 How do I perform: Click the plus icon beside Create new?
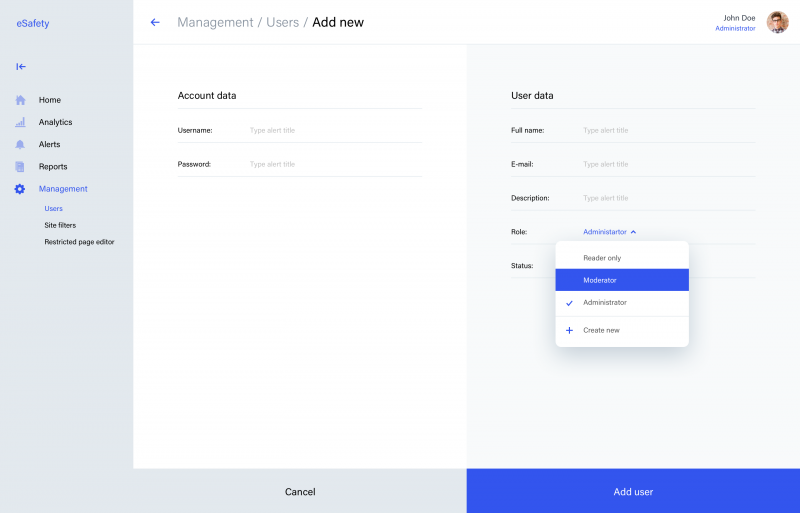tap(570, 330)
